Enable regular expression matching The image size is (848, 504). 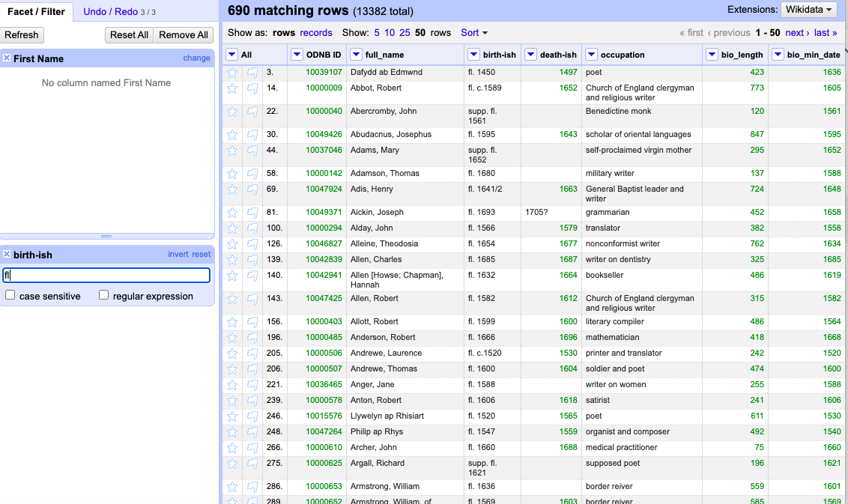point(104,295)
